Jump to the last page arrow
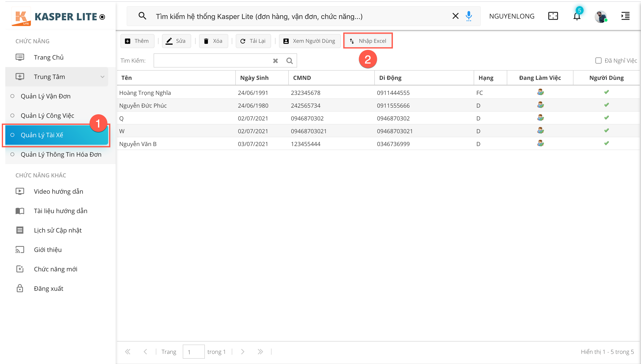Screen dimensions: 641x364 [260, 352]
